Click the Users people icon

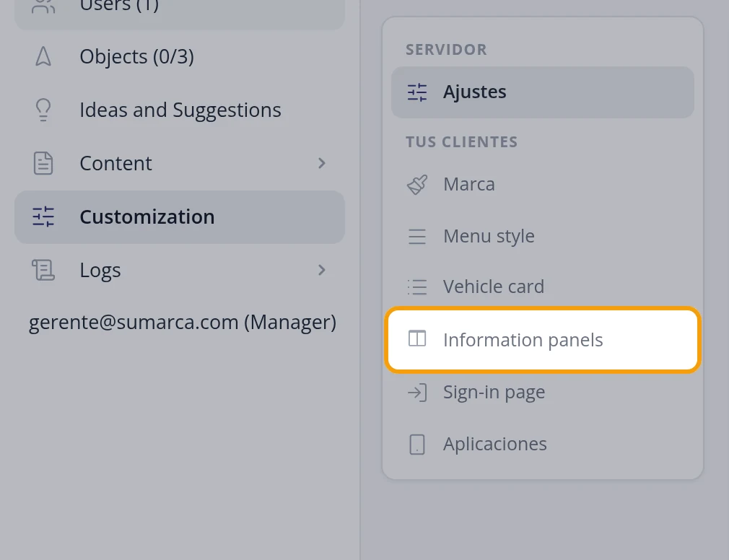tap(43, 6)
